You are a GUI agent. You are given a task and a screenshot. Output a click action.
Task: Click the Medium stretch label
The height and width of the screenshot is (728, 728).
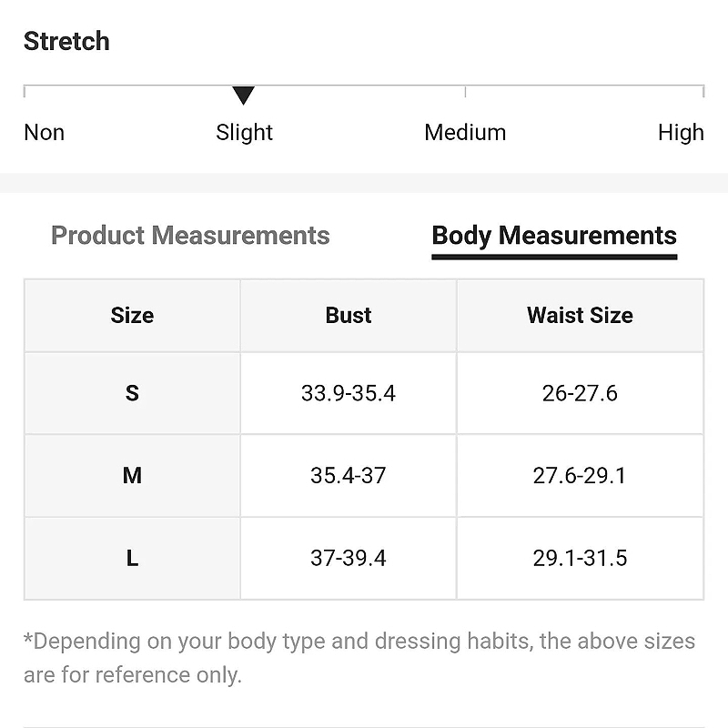(x=465, y=132)
